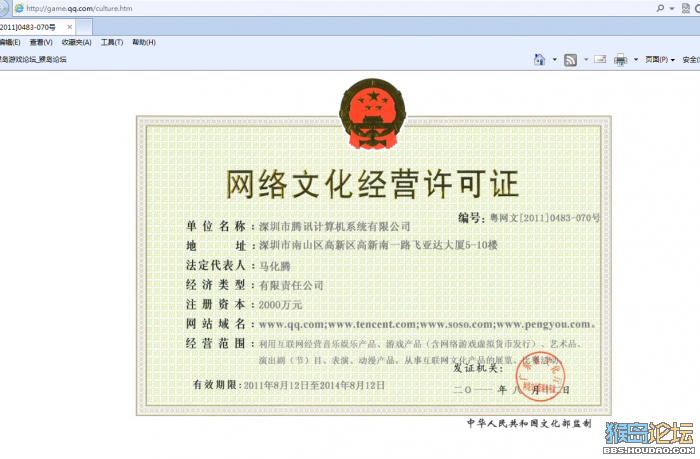The height and width of the screenshot is (459, 700).
Task: Click the 地址 label on certificate
Action: tap(216, 246)
